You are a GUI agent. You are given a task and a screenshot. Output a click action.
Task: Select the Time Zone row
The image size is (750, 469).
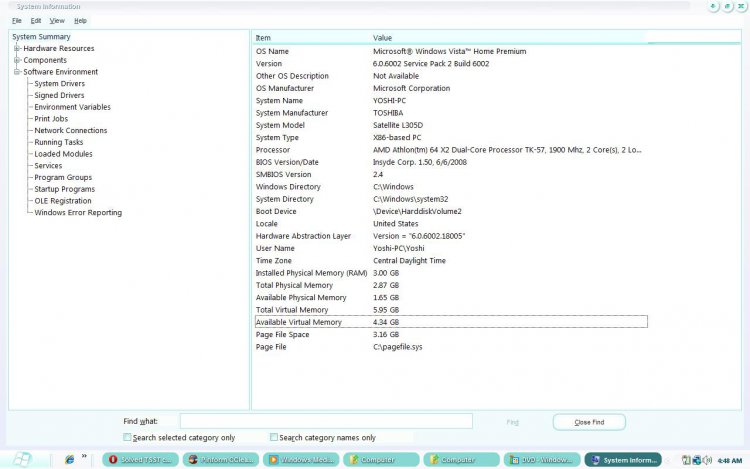tap(451, 261)
